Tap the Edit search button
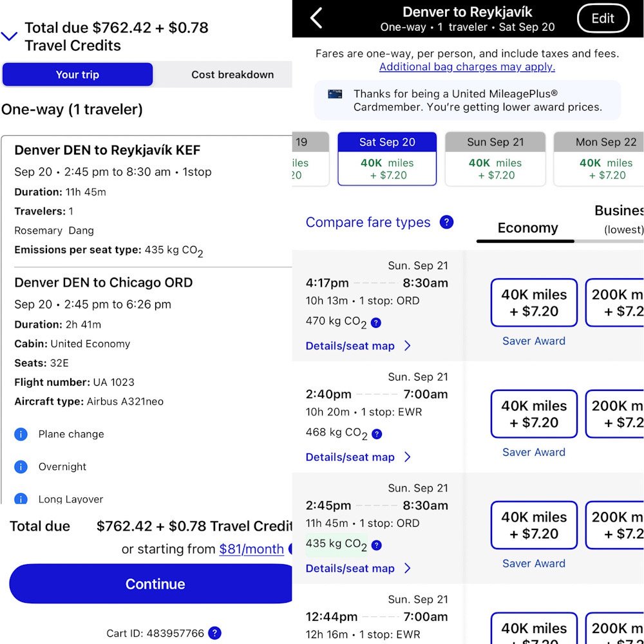Screen dimensions: 644x644 (602, 19)
